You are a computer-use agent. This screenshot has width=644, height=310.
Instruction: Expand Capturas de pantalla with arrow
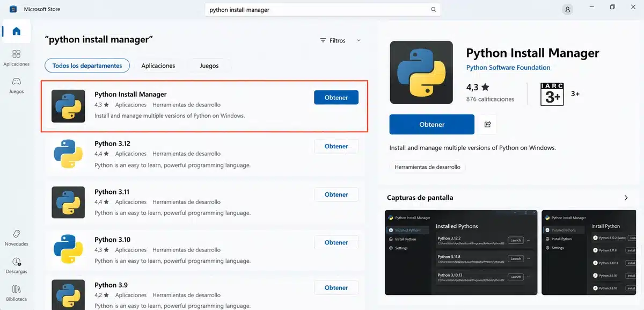626,198
